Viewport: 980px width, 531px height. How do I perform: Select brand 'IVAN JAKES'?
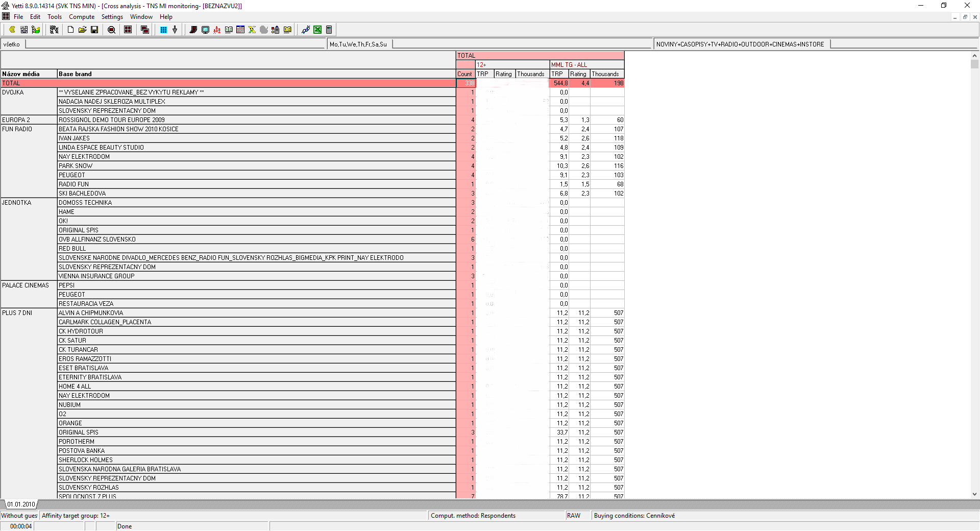(x=256, y=138)
